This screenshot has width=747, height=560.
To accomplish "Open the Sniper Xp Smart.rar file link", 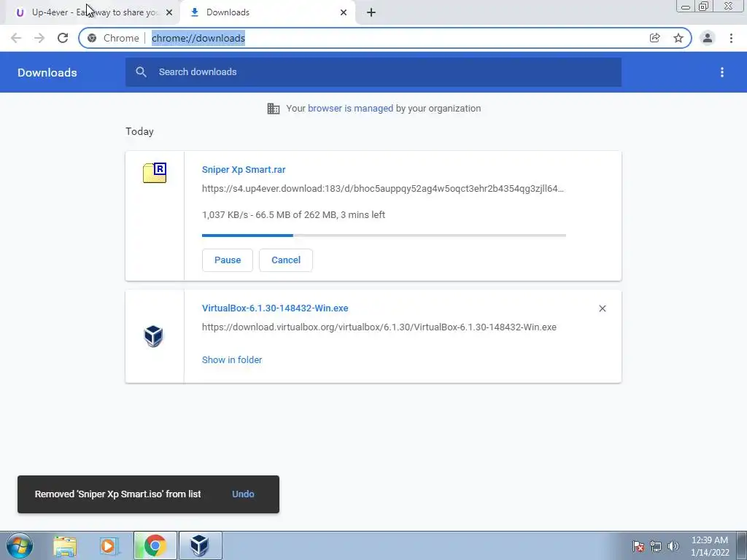I will pos(244,169).
